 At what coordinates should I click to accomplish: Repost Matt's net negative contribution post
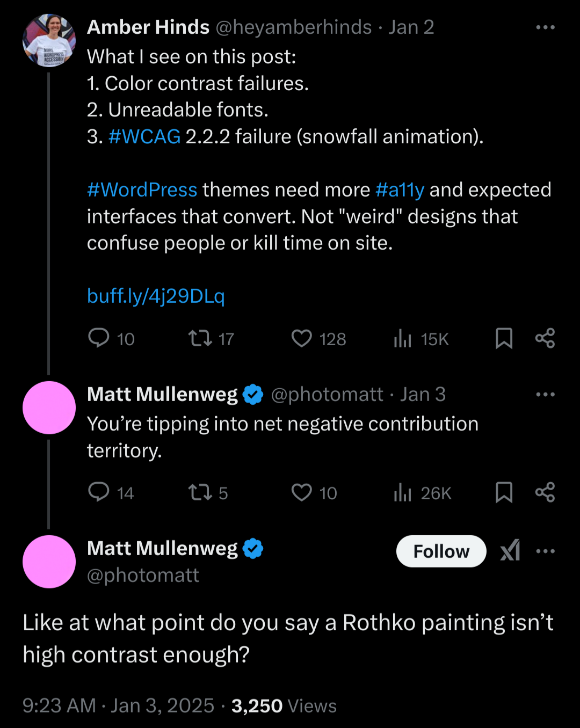click(x=200, y=492)
